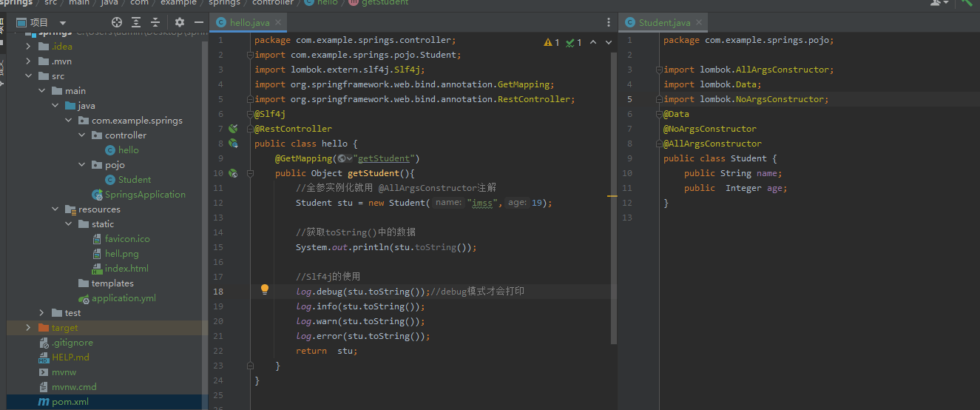
Task: Click the warning indicator in hello.java
Action: coord(552,42)
